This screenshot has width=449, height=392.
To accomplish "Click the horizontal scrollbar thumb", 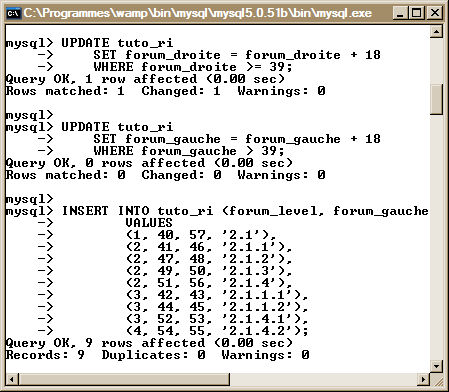I will [x=124, y=379].
